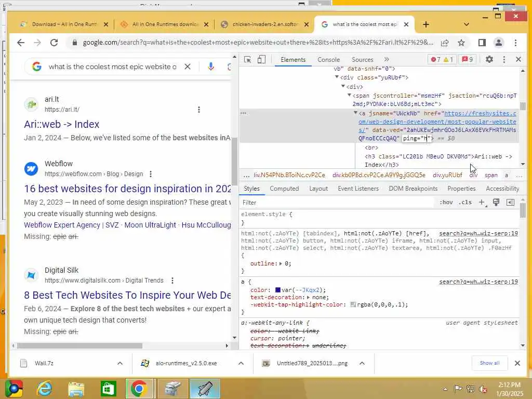The height and width of the screenshot is (399, 532).
Task: Open File Explorer from the taskbar
Action: pyautogui.click(x=76, y=389)
